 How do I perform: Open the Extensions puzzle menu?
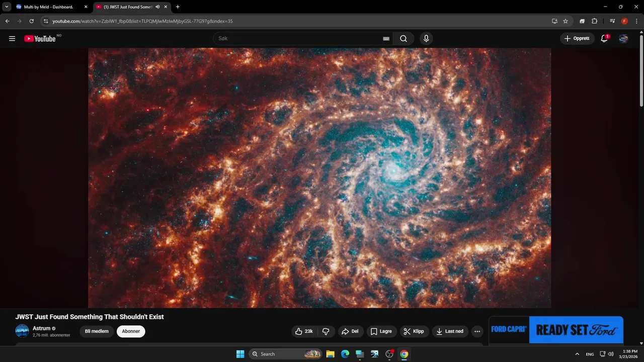click(594, 21)
